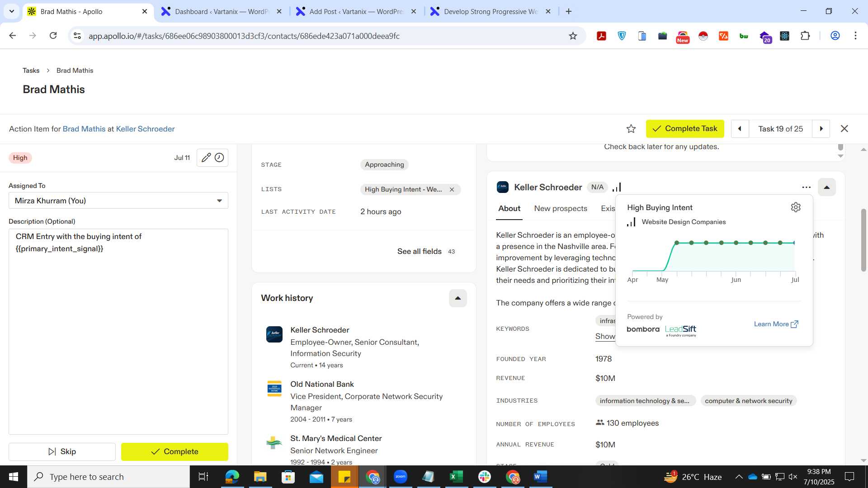
Task: Click the N/A score badge
Action: point(597,187)
